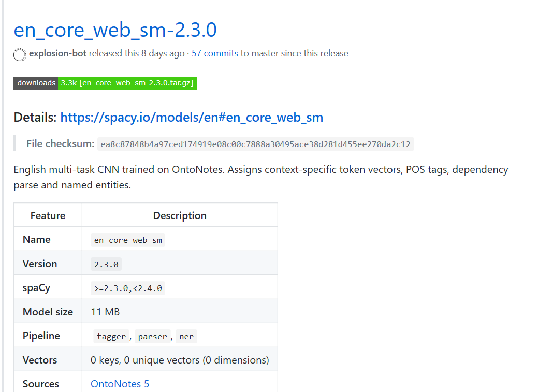Select the parser pipeline component
The height and width of the screenshot is (392, 552).
pyautogui.click(x=152, y=337)
